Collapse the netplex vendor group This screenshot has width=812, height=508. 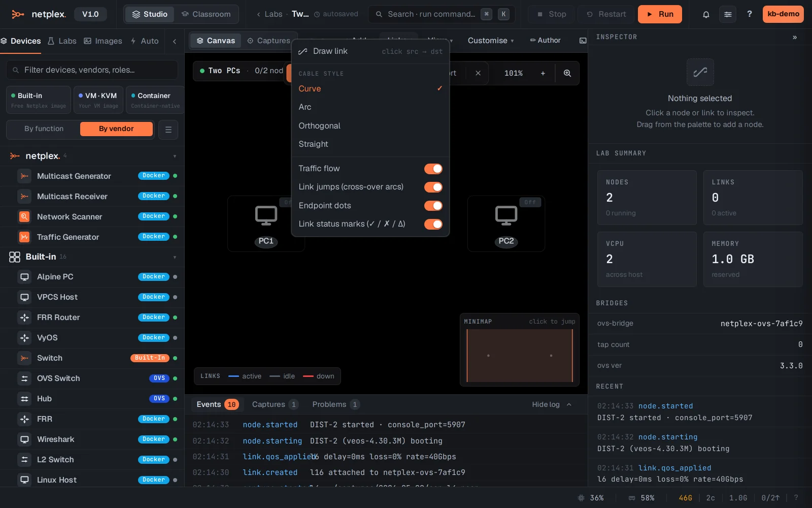click(x=175, y=156)
